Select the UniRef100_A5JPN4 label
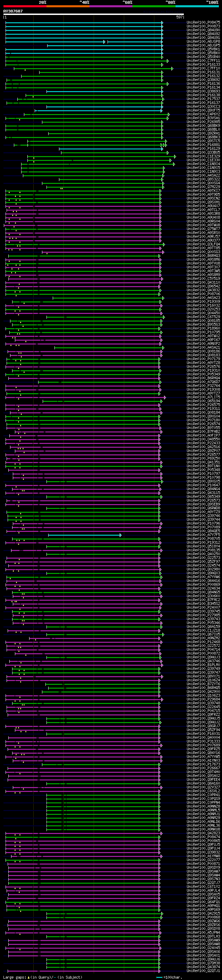This screenshot has height=980, width=222. [x=203, y=932]
